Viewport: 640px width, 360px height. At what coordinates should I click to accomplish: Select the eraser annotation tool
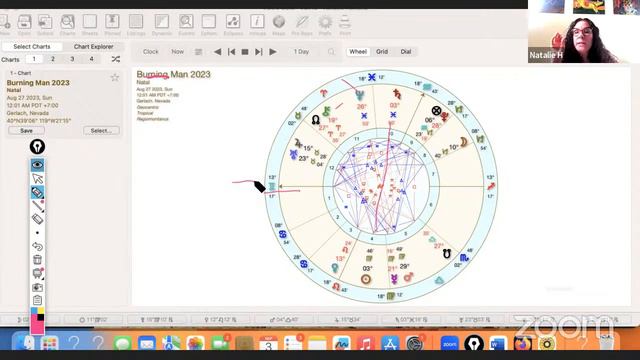37,219
